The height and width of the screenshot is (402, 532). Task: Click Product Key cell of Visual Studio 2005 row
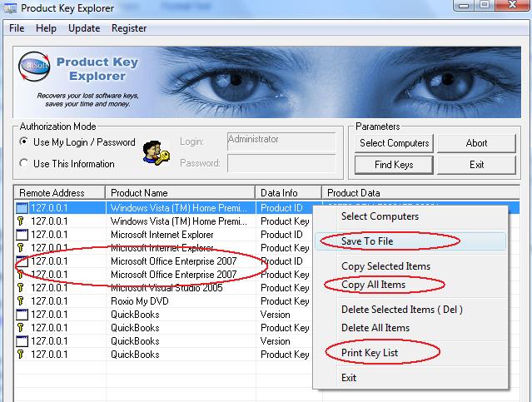click(x=285, y=288)
